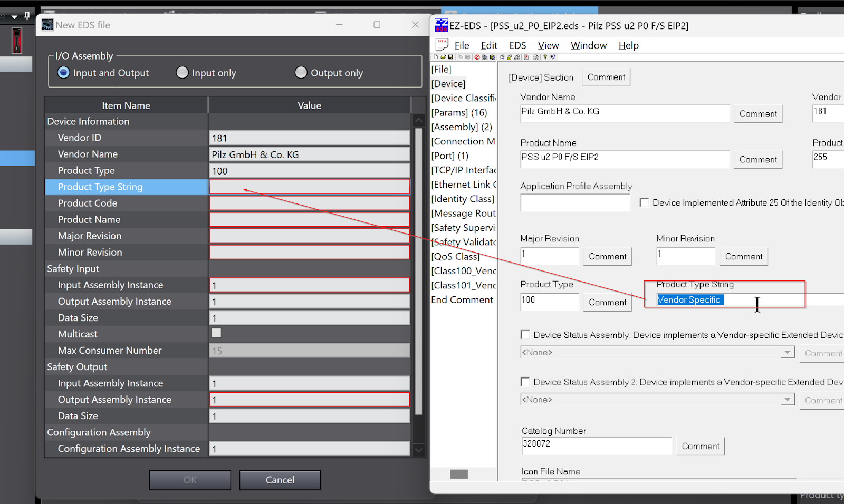Toggle the Multicast checkbox

coord(216,333)
